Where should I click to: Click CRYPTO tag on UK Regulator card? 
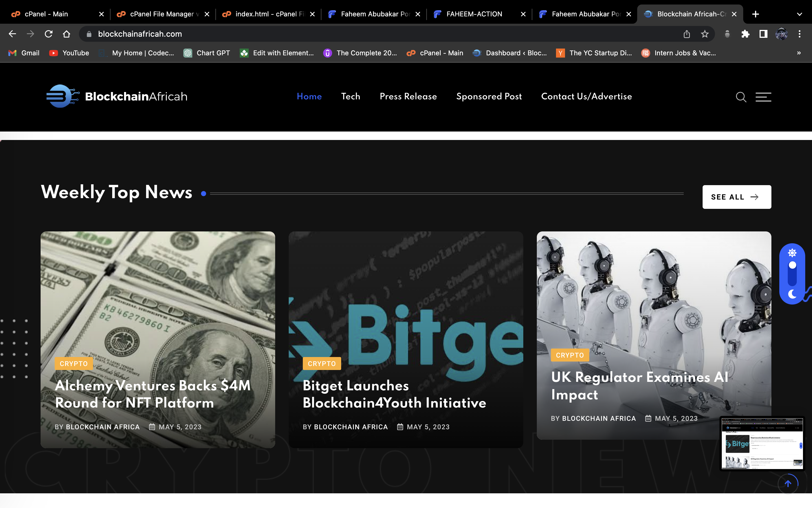tap(570, 355)
